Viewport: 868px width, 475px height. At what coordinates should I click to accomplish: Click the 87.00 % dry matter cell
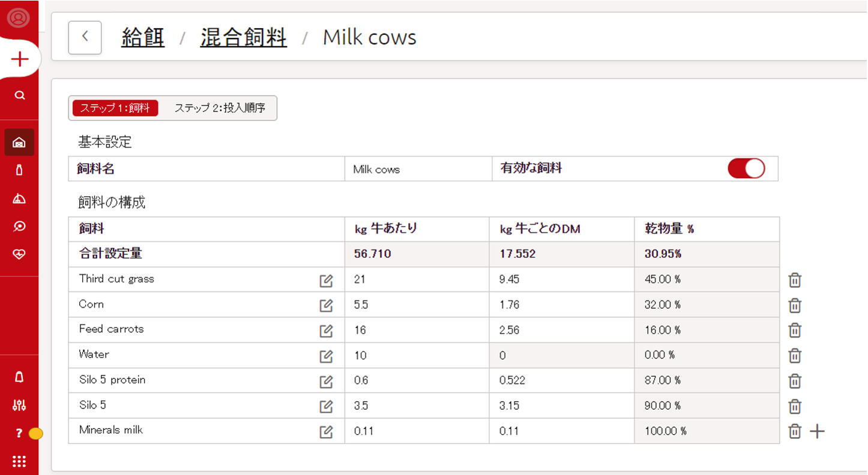707,380
